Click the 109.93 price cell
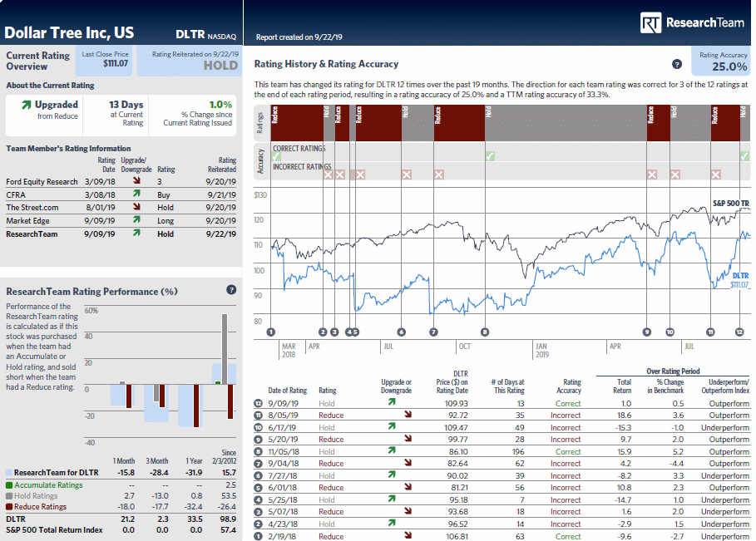Screen dimensions: 756x541 pyautogui.click(x=456, y=404)
